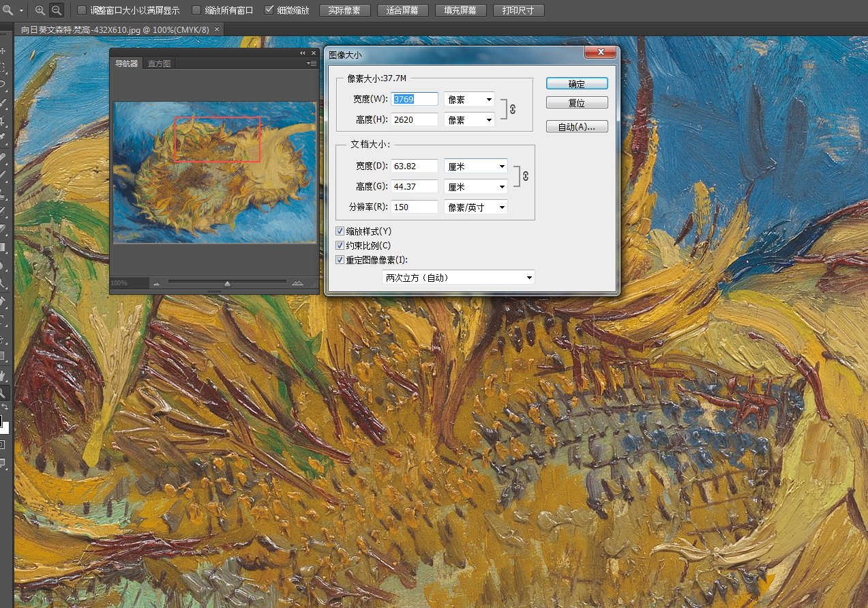The height and width of the screenshot is (608, 868).
Task: Click the Navigator 100% zoom field
Action: click(x=130, y=283)
